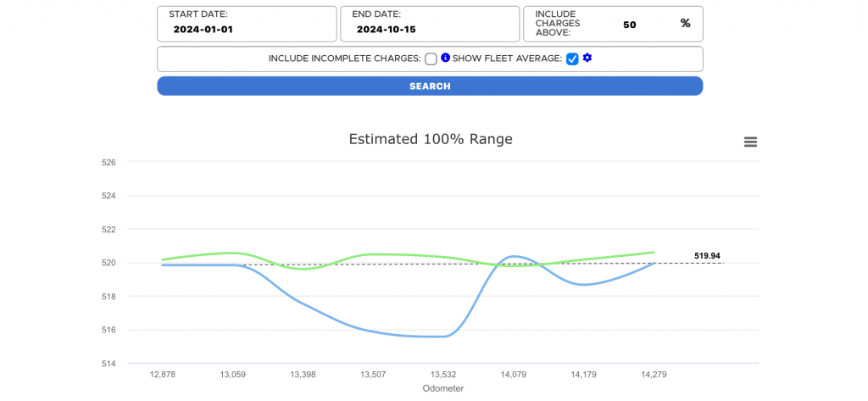Click the green fleet average line start point

[x=163, y=259]
